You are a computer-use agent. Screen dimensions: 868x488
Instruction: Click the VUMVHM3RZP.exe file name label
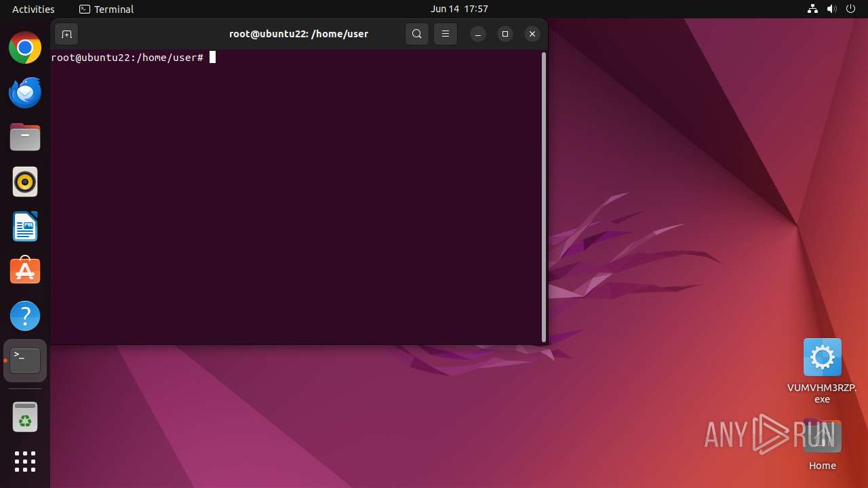pos(822,394)
